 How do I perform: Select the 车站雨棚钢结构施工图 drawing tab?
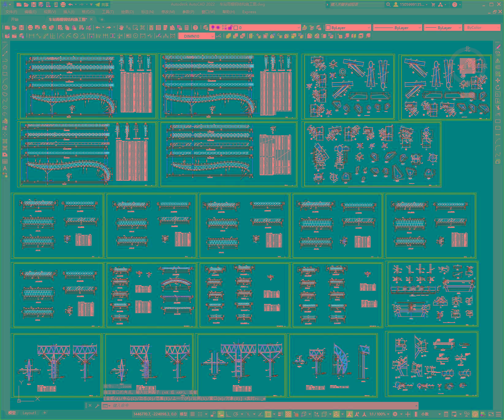(68, 19)
